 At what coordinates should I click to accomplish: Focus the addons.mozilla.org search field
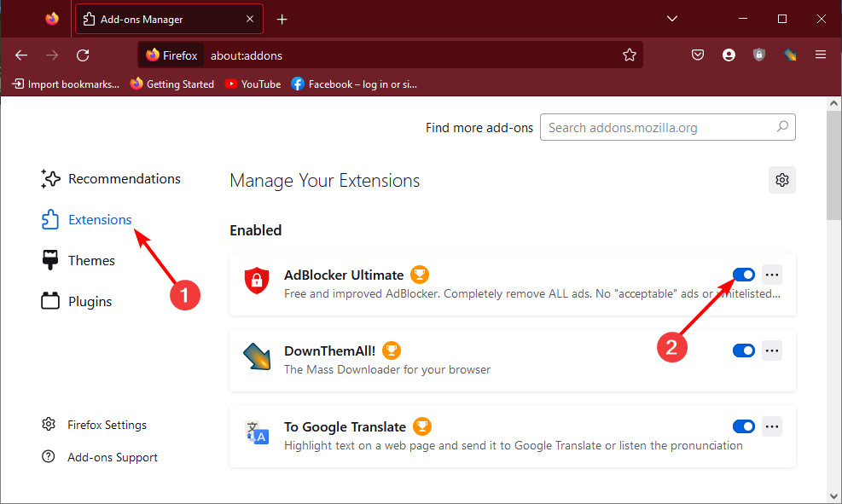(x=667, y=127)
